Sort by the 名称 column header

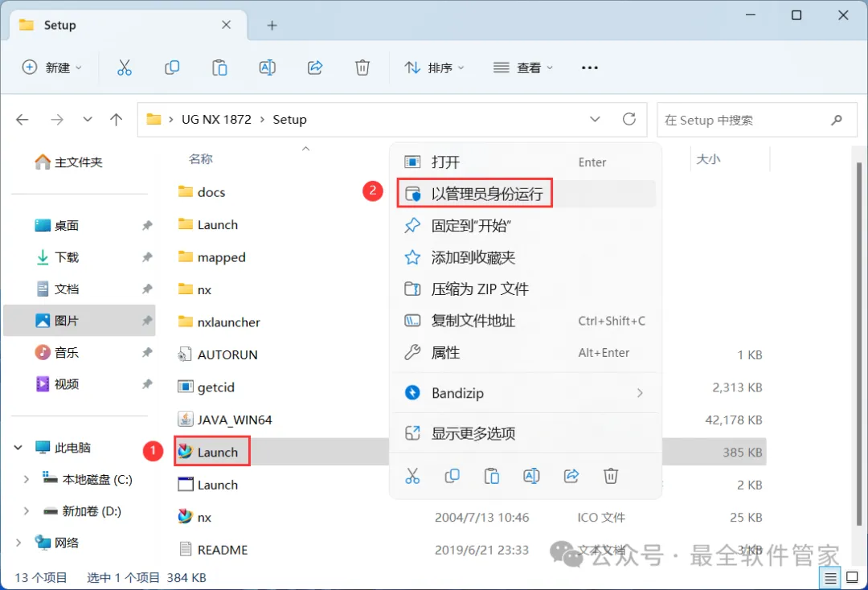tap(200, 159)
